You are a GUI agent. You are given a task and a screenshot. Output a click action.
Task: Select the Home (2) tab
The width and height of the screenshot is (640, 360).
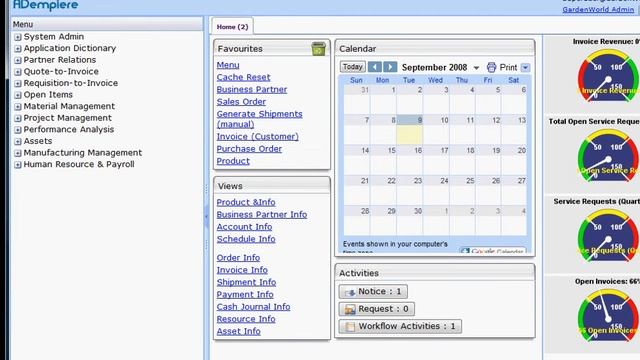pyautogui.click(x=232, y=27)
